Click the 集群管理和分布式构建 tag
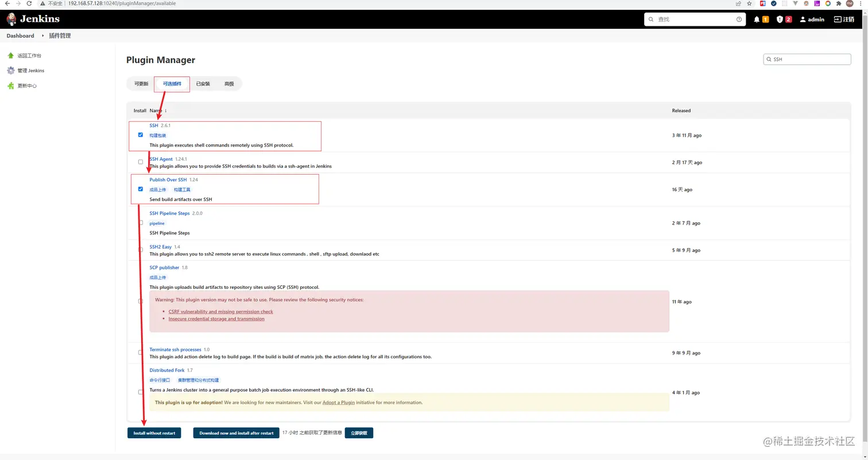This screenshot has height=460, width=868. coord(198,380)
